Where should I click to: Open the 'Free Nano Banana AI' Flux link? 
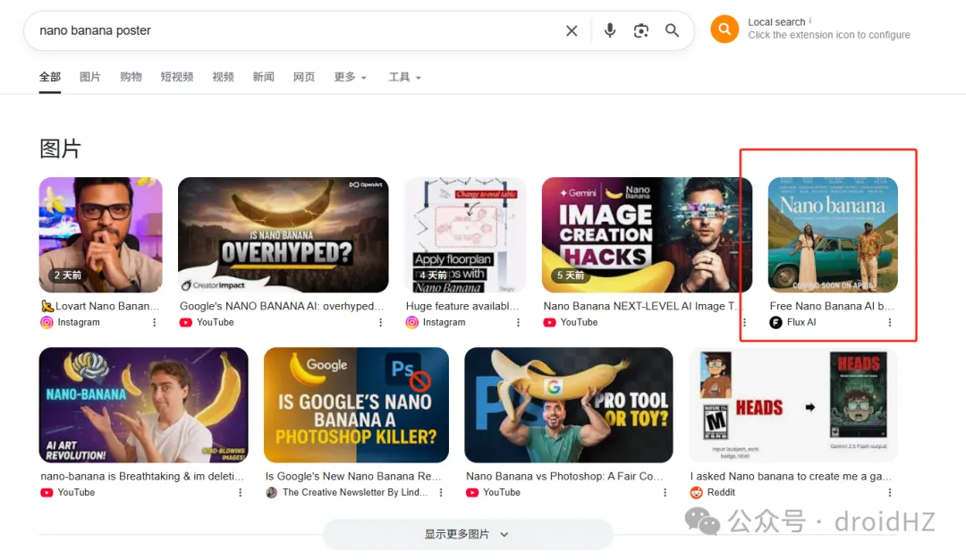pyautogui.click(x=831, y=306)
